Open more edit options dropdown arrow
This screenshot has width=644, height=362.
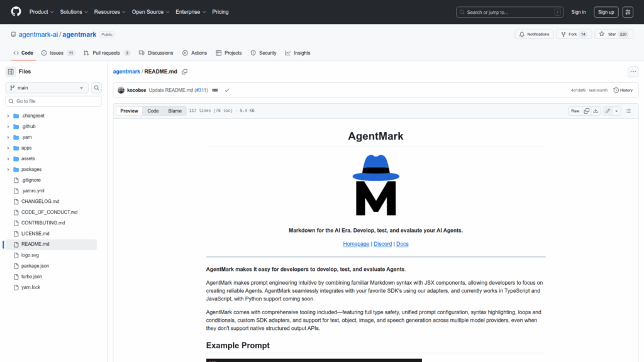tap(616, 111)
